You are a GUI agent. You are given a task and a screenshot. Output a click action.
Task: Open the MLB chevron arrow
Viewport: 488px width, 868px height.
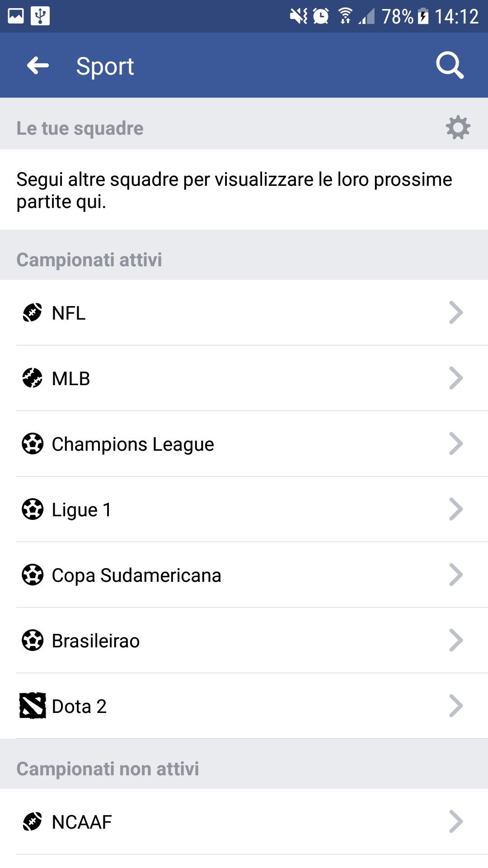[456, 378]
